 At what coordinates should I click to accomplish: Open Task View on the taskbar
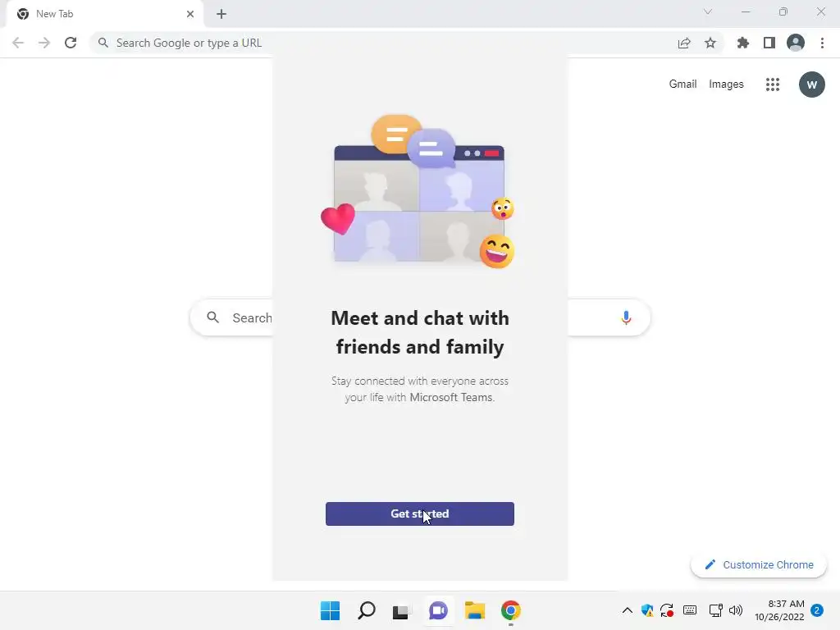(x=402, y=610)
